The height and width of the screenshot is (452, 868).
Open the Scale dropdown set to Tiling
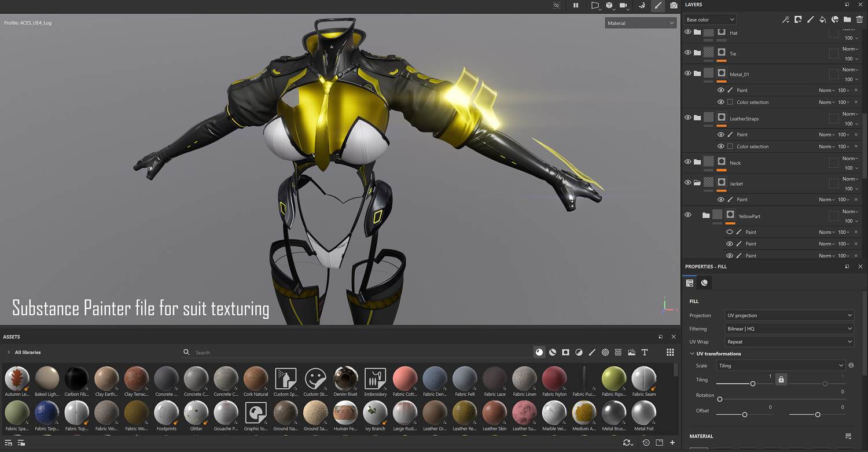(781, 366)
